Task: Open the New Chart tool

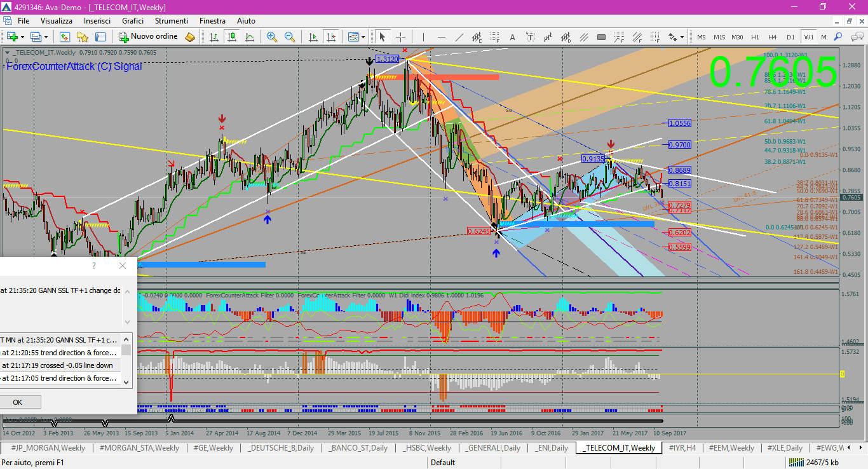Action: coord(12,37)
